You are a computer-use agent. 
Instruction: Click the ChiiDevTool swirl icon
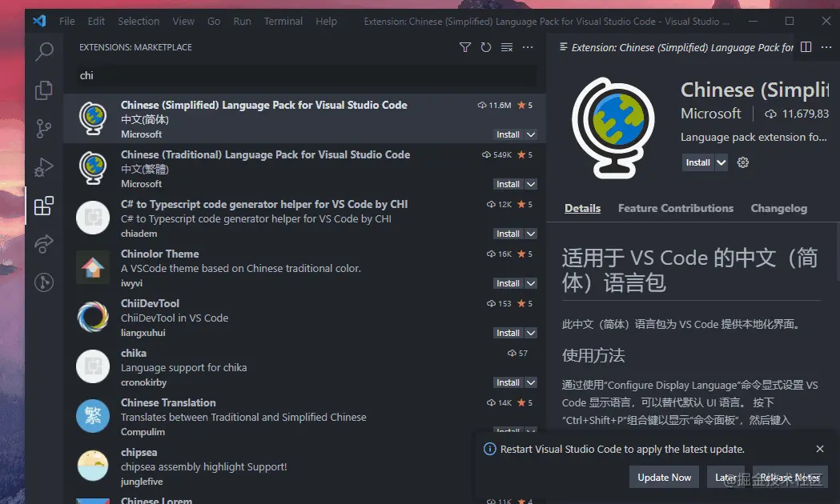pyautogui.click(x=93, y=317)
